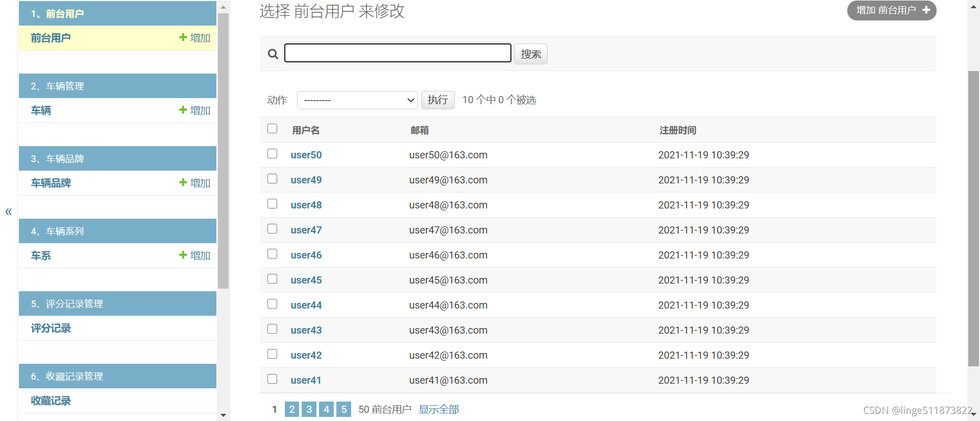Viewport: 980px width, 421px height.
Task: Open the user41 record link
Action: click(x=306, y=380)
